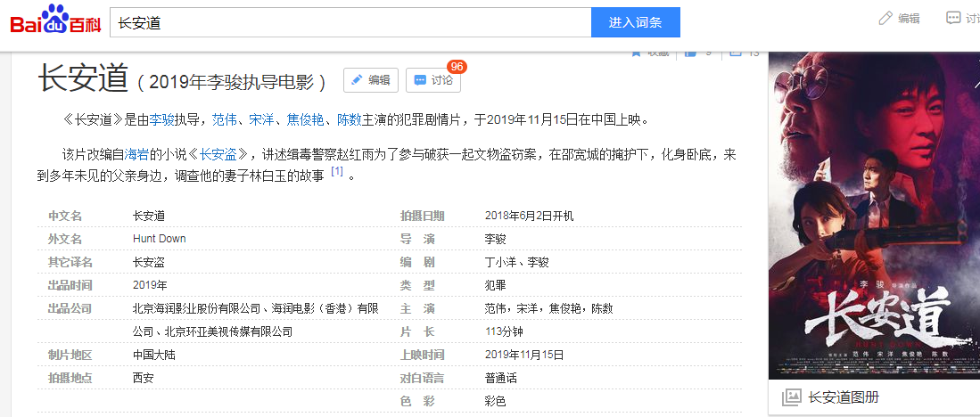Viewport: 980px width, 417px height.
Task: Click the discussion bubble icon in top header
Action: click(x=953, y=19)
